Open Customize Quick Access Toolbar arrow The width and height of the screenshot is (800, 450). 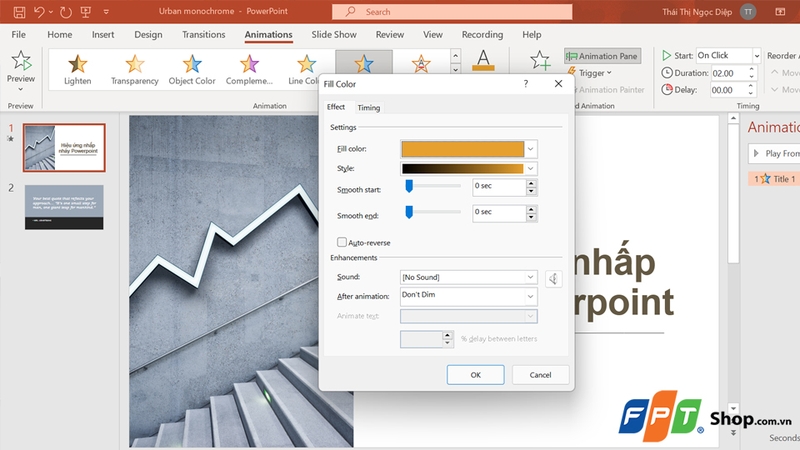click(106, 12)
